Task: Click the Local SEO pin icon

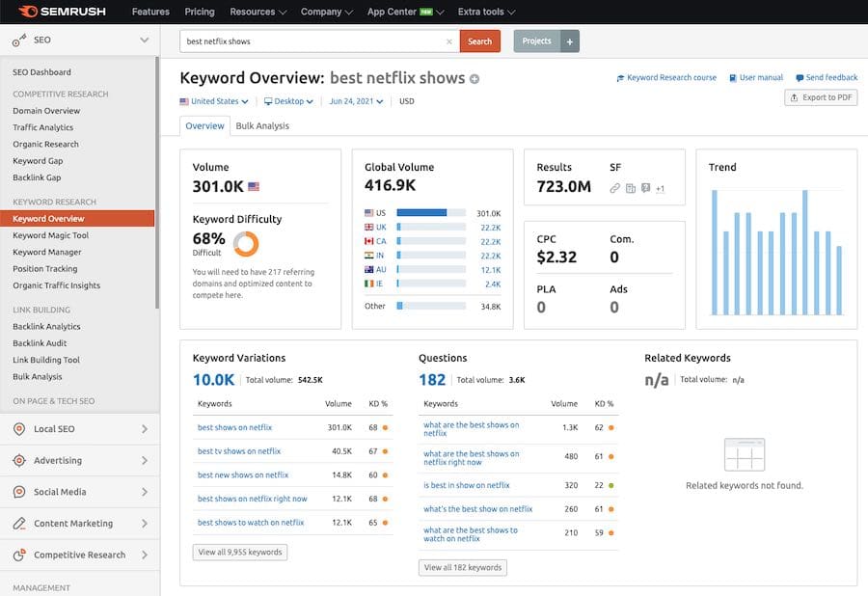Action: pos(19,429)
